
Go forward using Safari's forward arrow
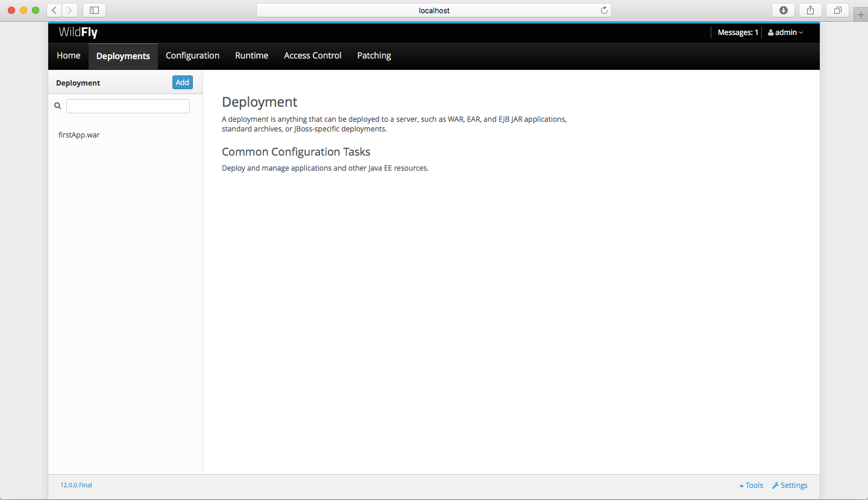click(x=70, y=10)
